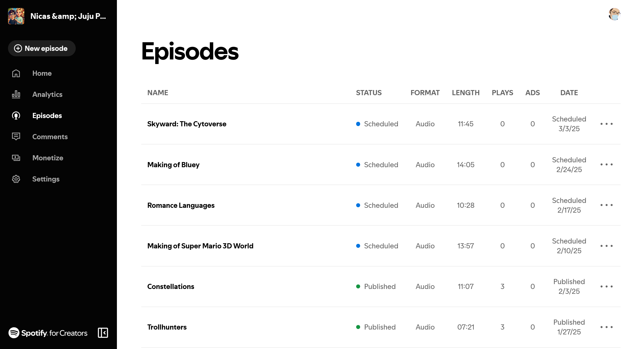Click the Comments speech bubble icon
Image resolution: width=644 pixels, height=349 pixels.
point(16,137)
